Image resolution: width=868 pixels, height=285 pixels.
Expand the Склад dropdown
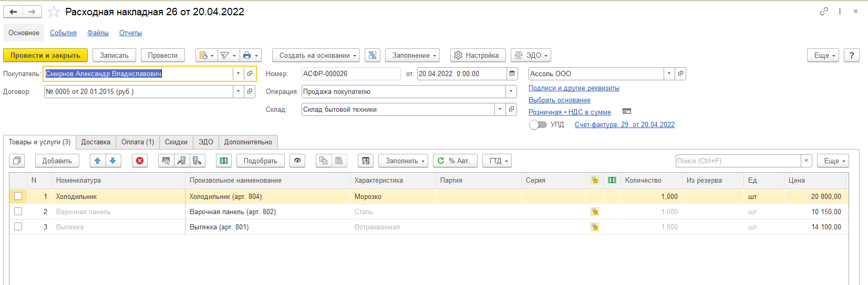(x=500, y=109)
